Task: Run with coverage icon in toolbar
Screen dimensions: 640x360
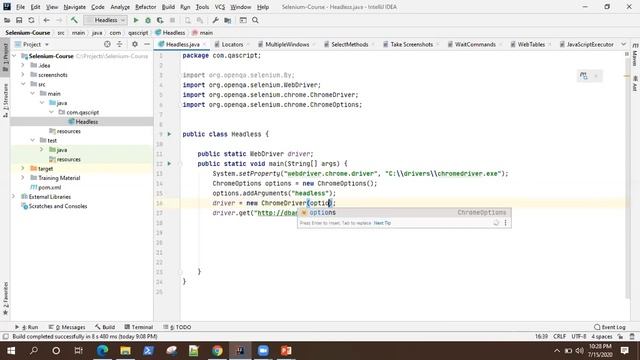Action: (160, 20)
